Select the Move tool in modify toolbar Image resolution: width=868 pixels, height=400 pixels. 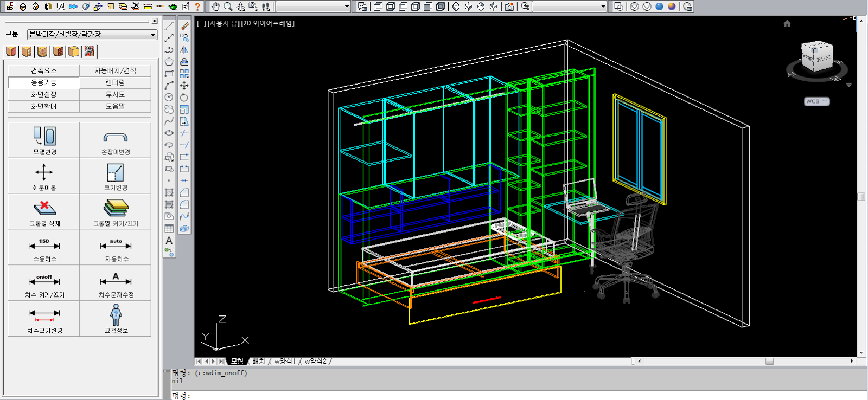[x=184, y=85]
